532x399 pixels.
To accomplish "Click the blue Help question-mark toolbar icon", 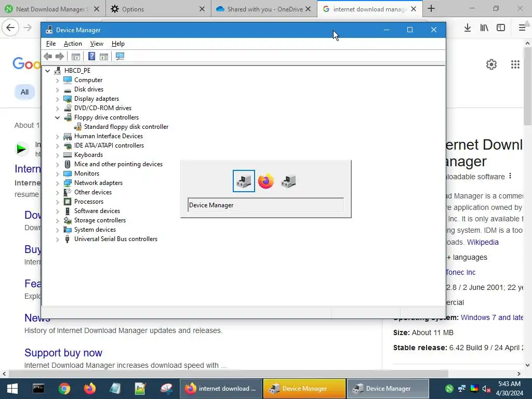I will coord(91,56).
